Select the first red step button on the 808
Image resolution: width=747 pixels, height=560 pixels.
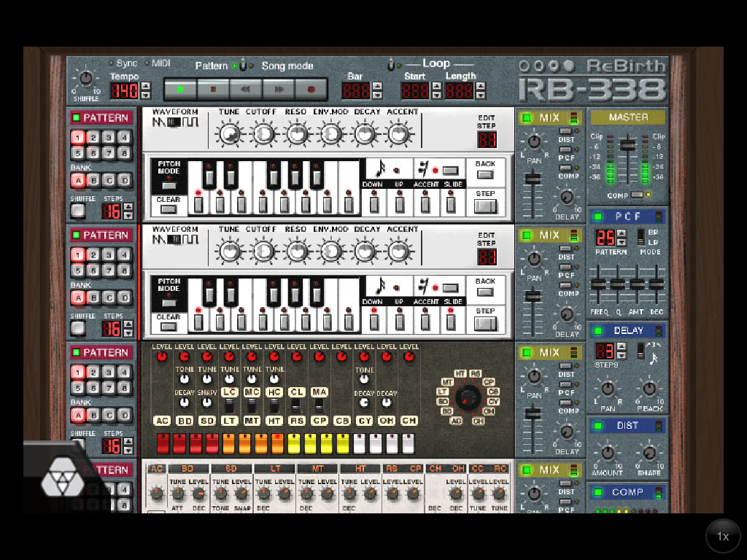pos(163,443)
